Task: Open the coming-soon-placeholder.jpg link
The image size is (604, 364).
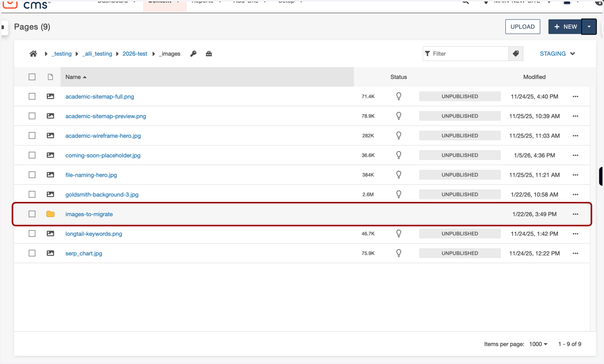Action: [103, 155]
